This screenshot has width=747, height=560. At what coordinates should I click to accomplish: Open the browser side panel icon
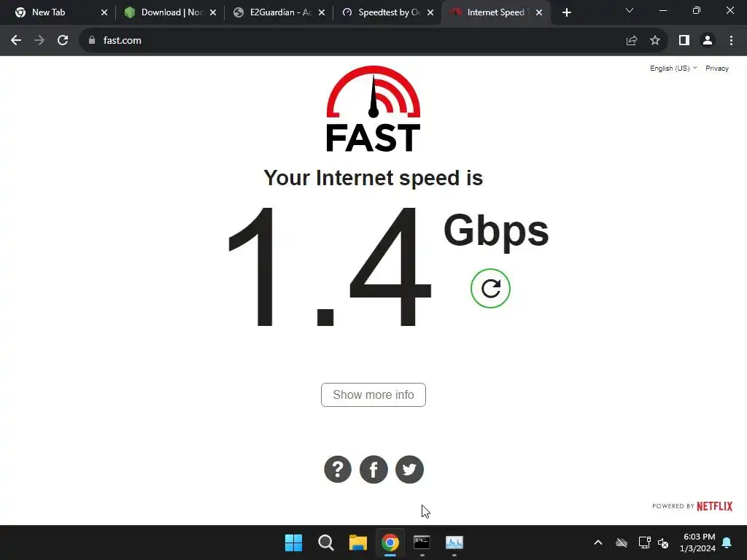[684, 41]
